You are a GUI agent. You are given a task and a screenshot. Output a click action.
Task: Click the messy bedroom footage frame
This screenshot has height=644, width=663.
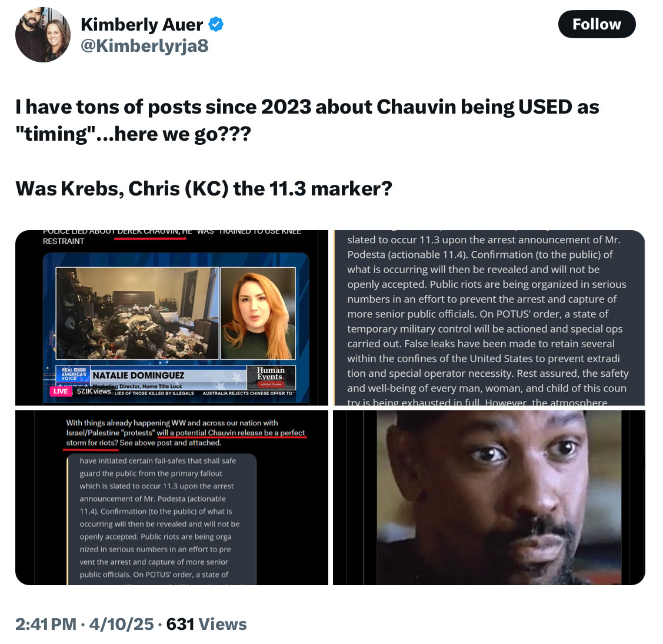pyautogui.click(x=138, y=314)
